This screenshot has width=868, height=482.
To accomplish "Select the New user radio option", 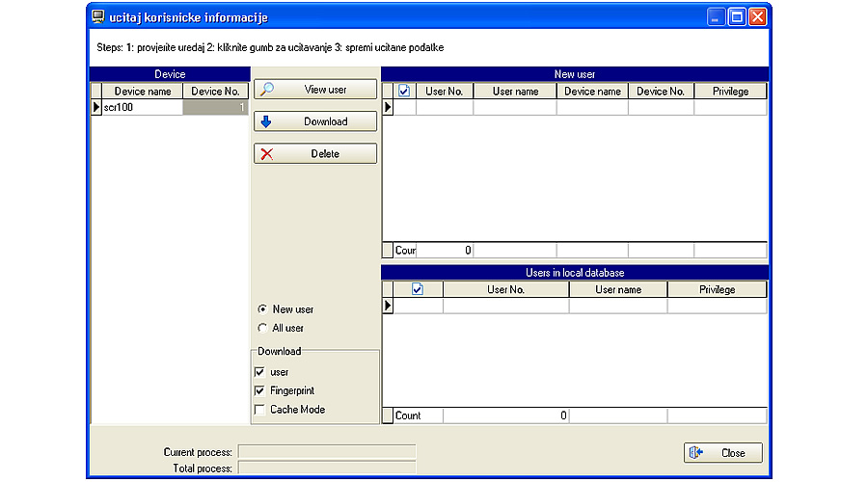I will (262, 309).
